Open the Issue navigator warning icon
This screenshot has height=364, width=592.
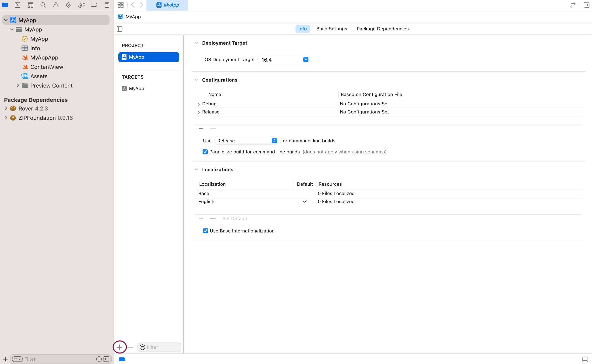(56, 5)
